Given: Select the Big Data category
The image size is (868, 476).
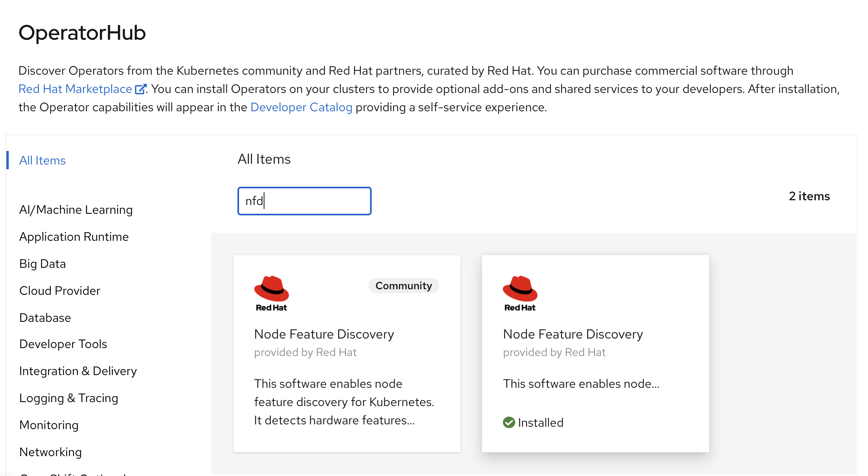Looking at the screenshot, I should coord(42,264).
